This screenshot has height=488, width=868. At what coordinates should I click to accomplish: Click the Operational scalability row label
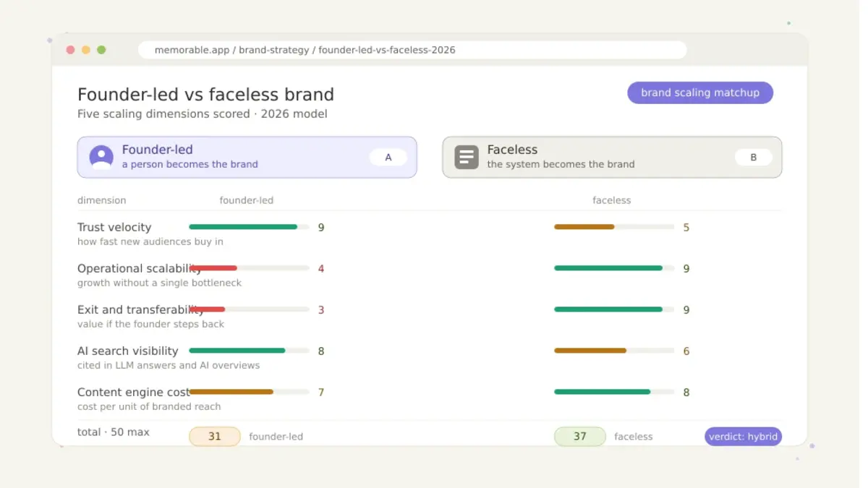(140, 268)
